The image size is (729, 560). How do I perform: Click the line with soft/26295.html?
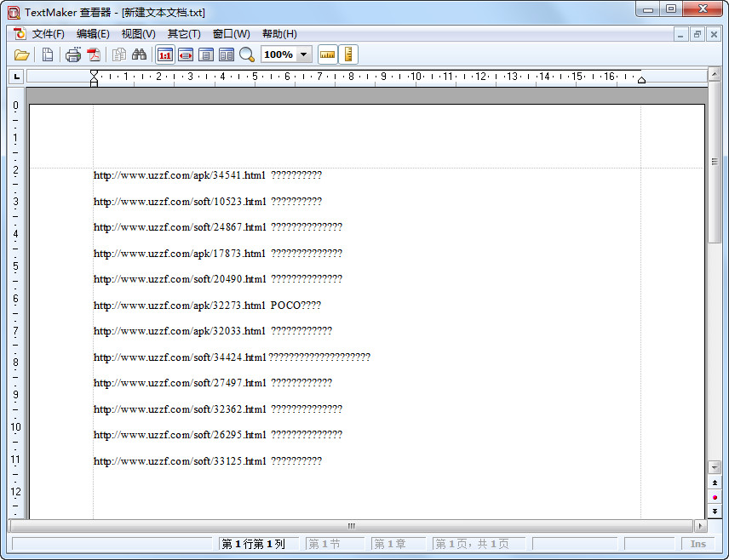[218, 435]
